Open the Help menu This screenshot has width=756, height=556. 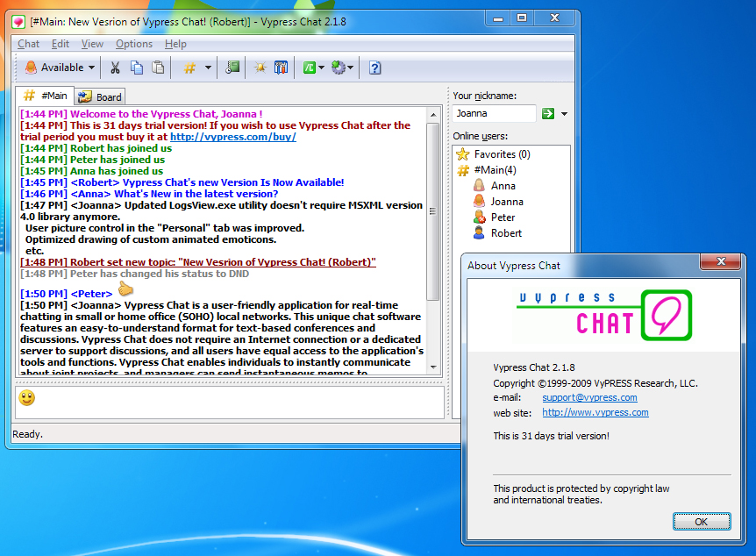click(175, 44)
